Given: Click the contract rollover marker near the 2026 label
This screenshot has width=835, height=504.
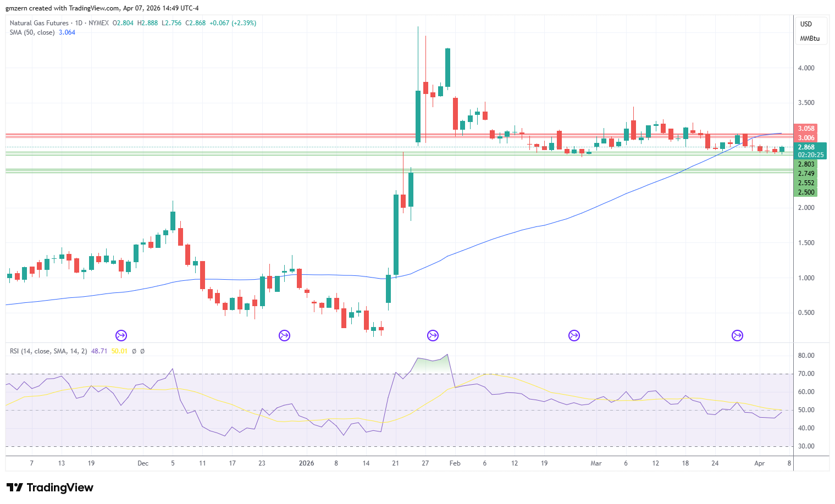Looking at the screenshot, I should click(284, 335).
